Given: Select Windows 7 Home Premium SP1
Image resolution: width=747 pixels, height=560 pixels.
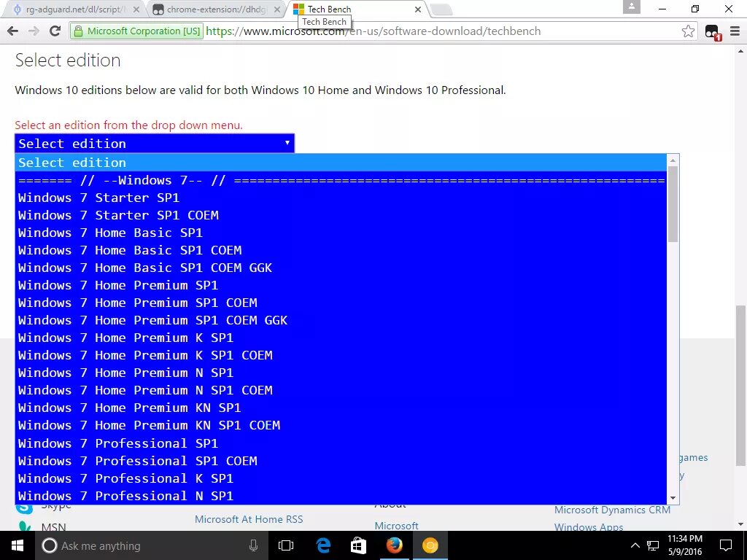Looking at the screenshot, I should point(341,285).
